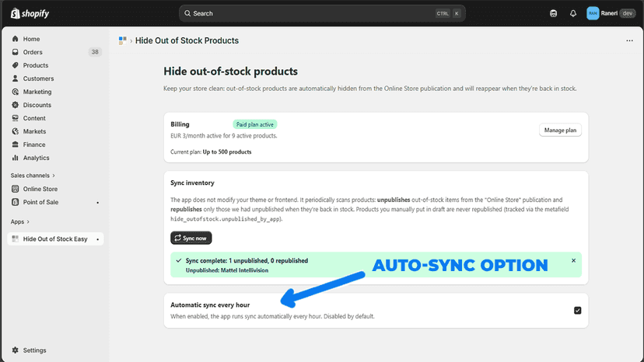Click the Point of Sale icon
This screenshot has width=644, height=362.
point(16,202)
